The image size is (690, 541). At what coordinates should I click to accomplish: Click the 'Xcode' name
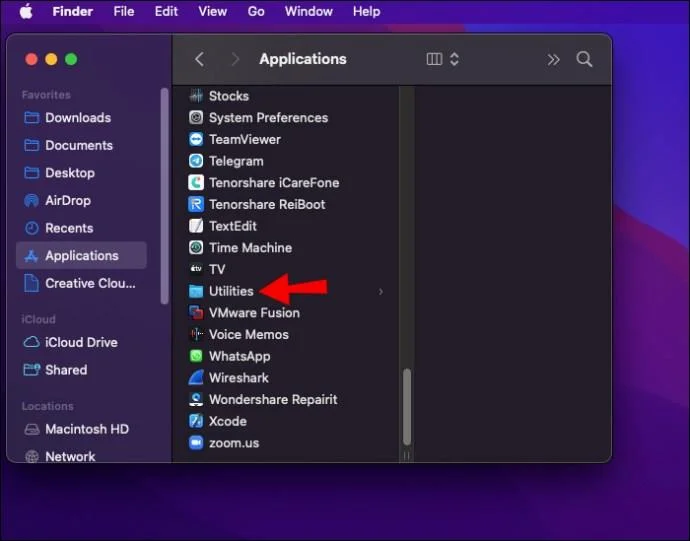point(228,421)
